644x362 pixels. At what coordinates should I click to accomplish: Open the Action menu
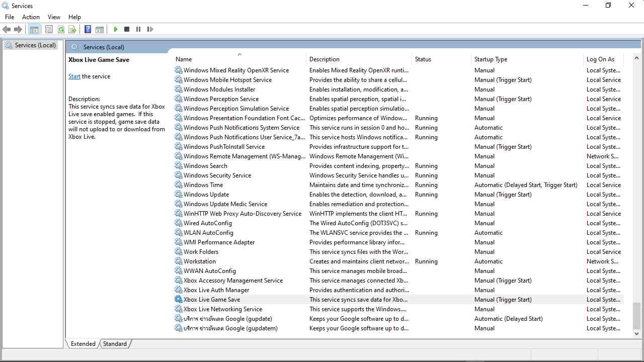click(31, 17)
